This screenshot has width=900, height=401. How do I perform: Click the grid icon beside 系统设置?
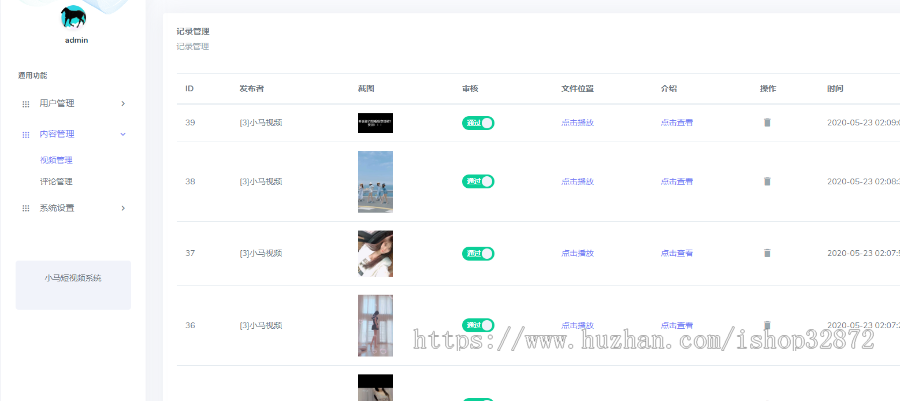[x=25, y=209]
